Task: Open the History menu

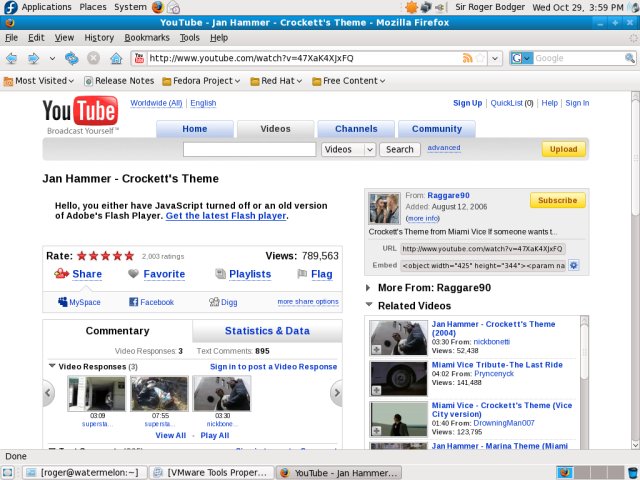Action: [x=99, y=38]
